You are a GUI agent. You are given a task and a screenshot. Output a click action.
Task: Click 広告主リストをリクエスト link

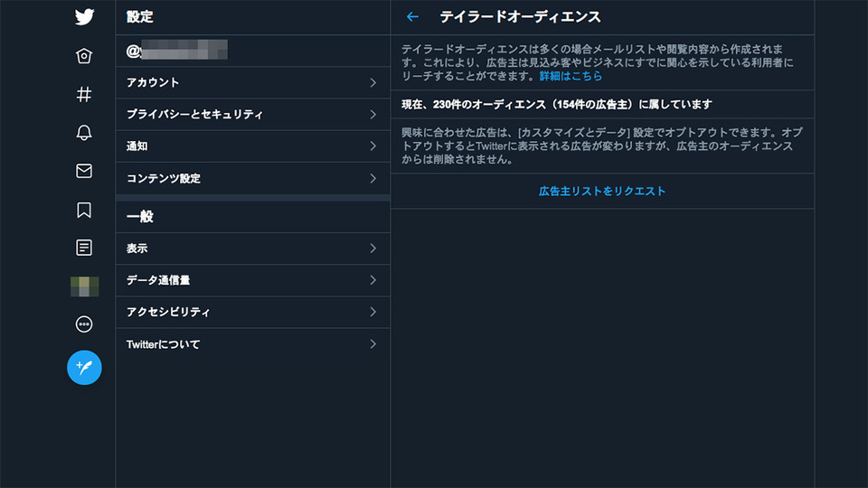point(602,192)
